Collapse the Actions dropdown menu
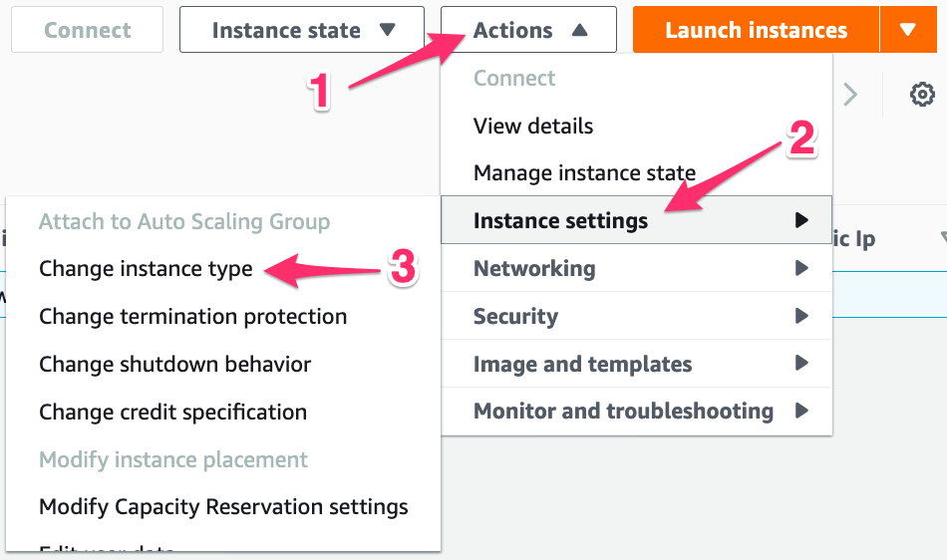947x560 pixels. click(x=528, y=30)
